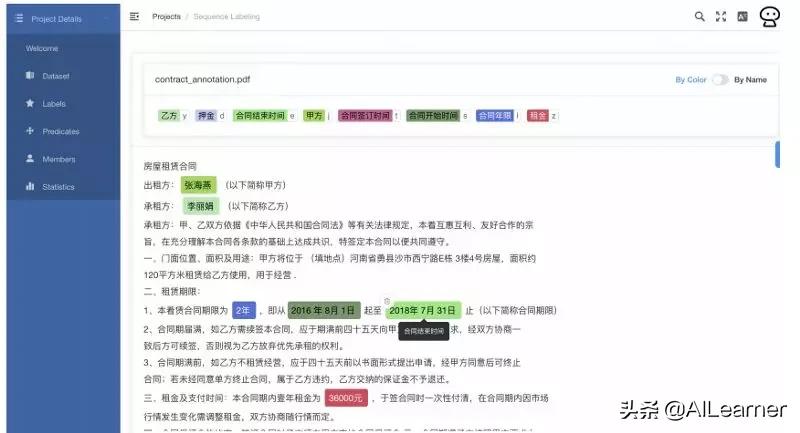Click the Project Details menu icon
The image size is (800, 433).
pos(19,18)
